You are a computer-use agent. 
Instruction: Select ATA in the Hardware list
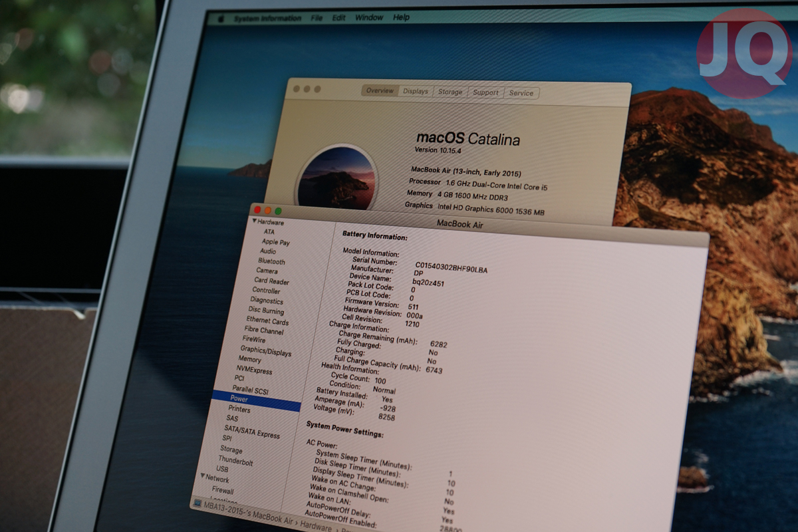[269, 232]
